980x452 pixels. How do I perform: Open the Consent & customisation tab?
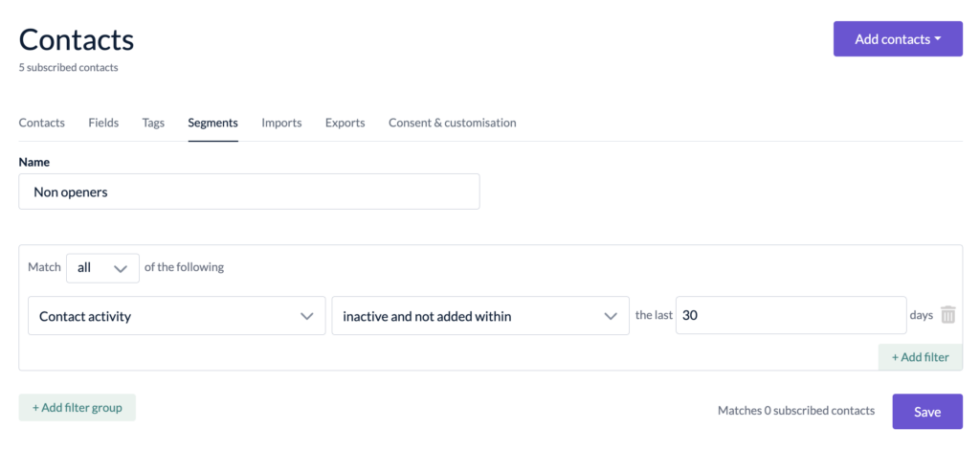(x=452, y=123)
